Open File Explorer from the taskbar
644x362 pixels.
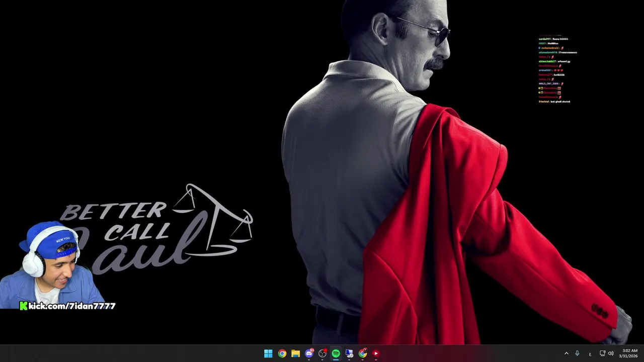click(295, 353)
